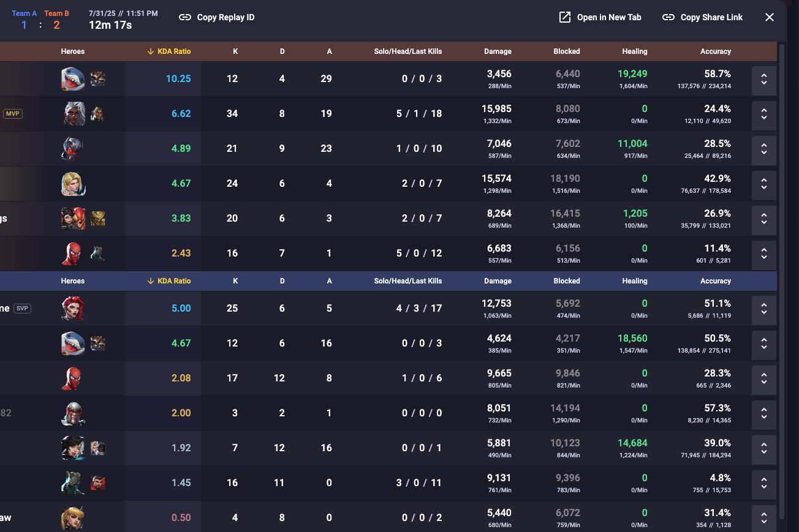
Task: Click hero portrait in the 4.89 KDA row
Action: point(72,149)
